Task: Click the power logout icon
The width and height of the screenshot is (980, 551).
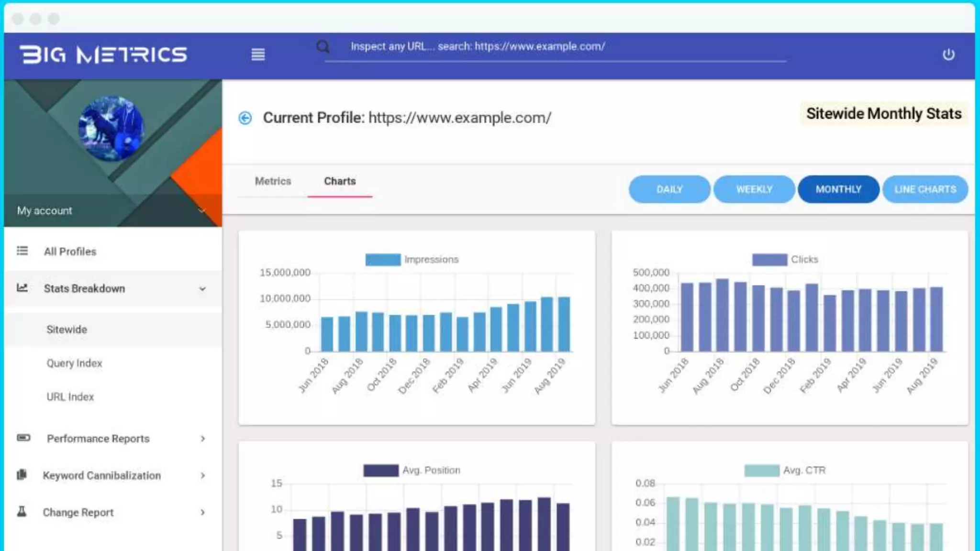Action: point(948,55)
